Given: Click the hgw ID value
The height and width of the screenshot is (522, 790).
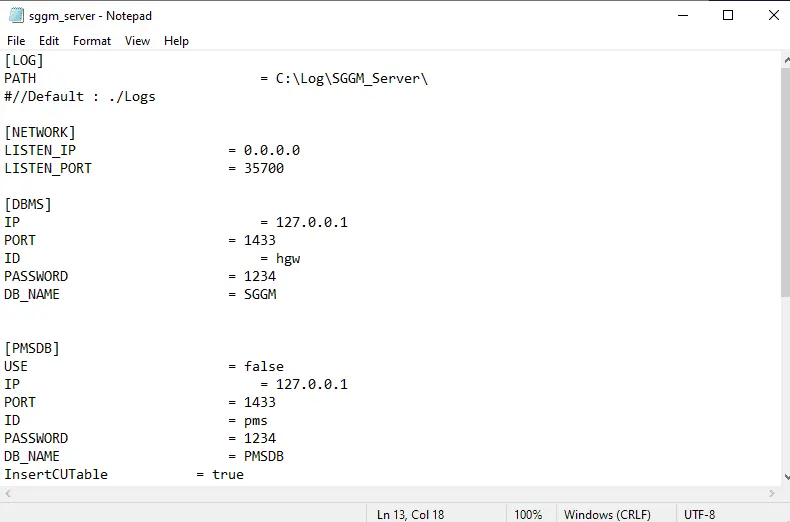Looking at the screenshot, I should [x=288, y=259].
